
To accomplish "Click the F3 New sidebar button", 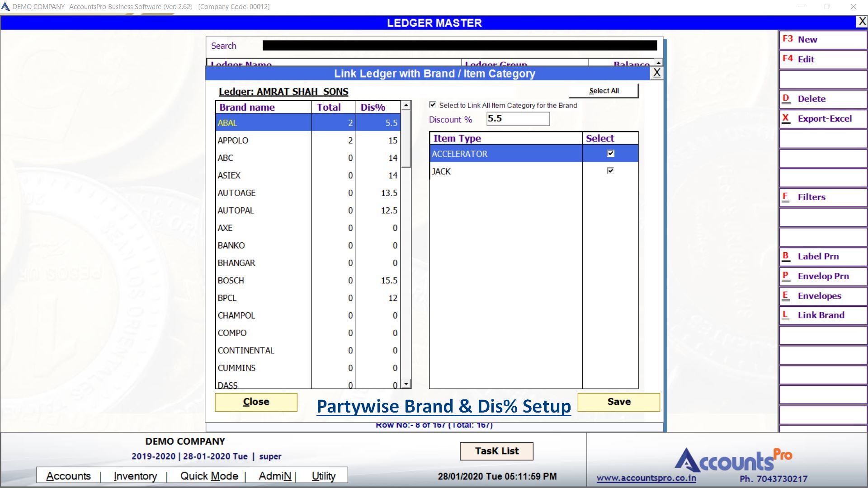I will [x=822, y=40].
